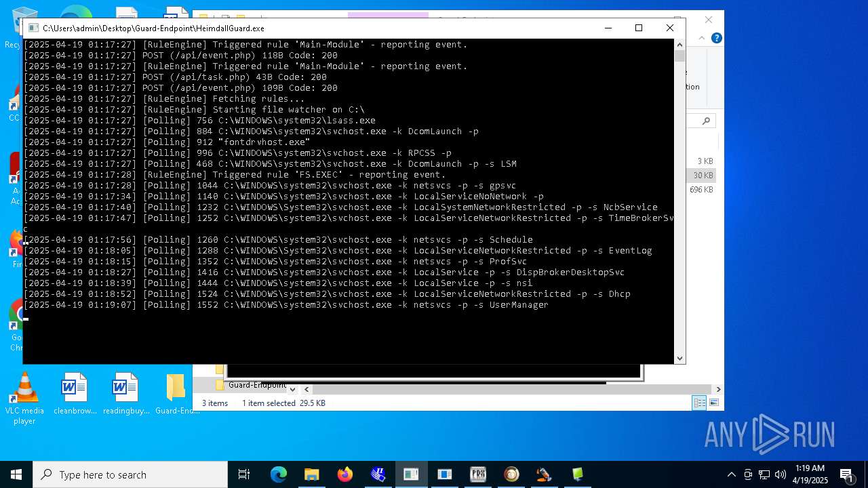Click the '1 item selected 29.5 KB' status text
This screenshot has height=488, width=868.
[283, 403]
